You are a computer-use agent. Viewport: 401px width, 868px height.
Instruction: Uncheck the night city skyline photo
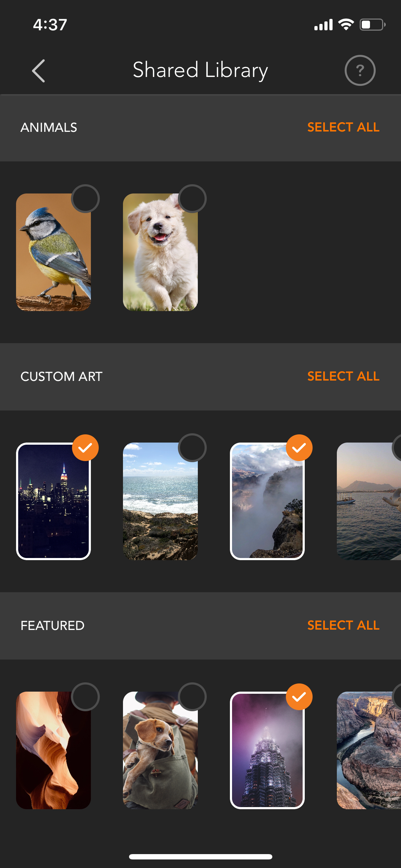[x=85, y=448]
